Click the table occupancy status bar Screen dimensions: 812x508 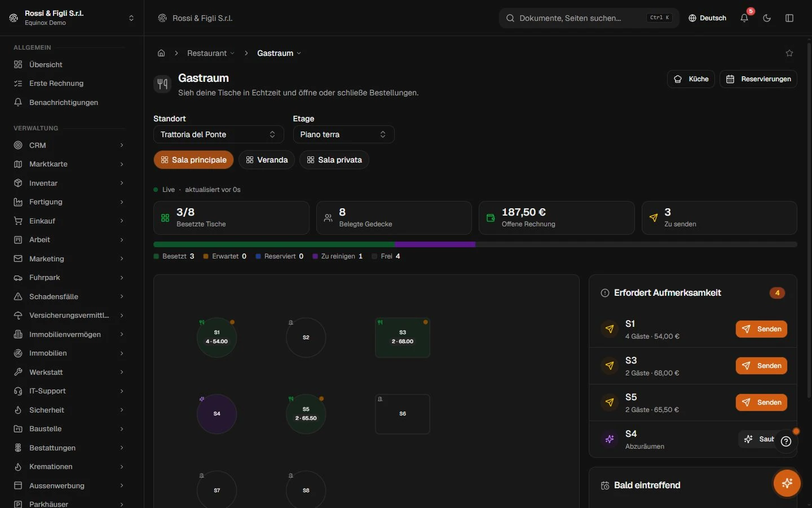coord(475,244)
